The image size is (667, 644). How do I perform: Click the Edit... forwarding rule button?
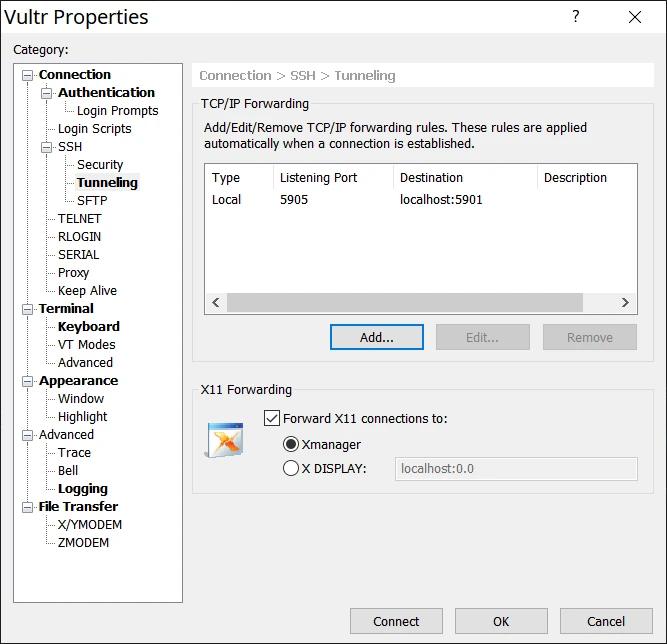point(482,337)
